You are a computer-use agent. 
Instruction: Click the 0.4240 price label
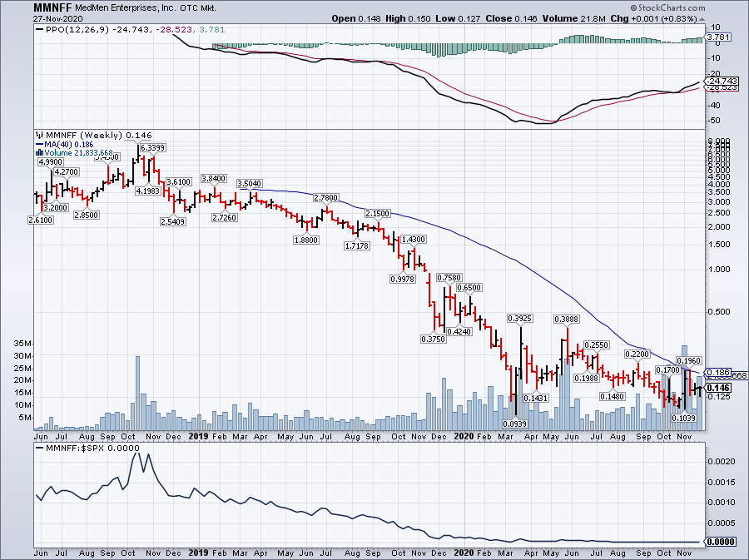point(459,331)
